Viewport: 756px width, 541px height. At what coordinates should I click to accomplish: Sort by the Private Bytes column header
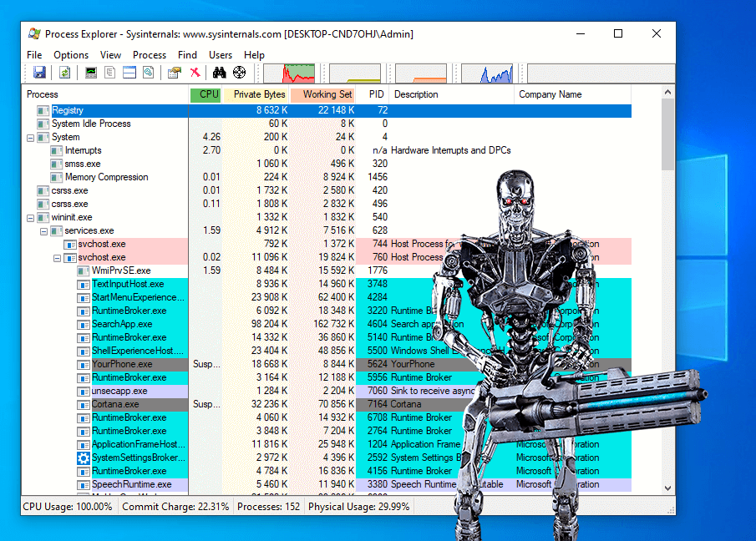pyautogui.click(x=256, y=95)
